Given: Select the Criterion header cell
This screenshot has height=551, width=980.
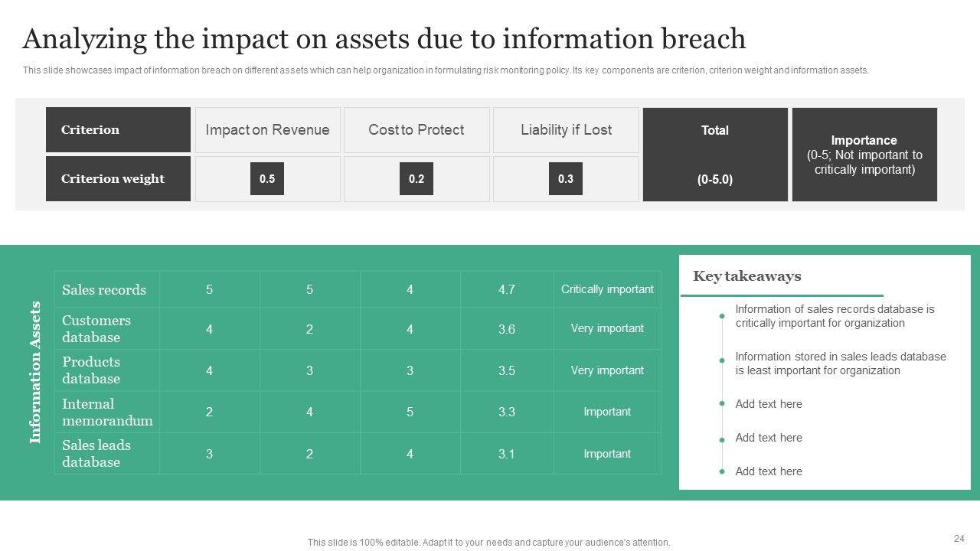Looking at the screenshot, I should (118, 130).
